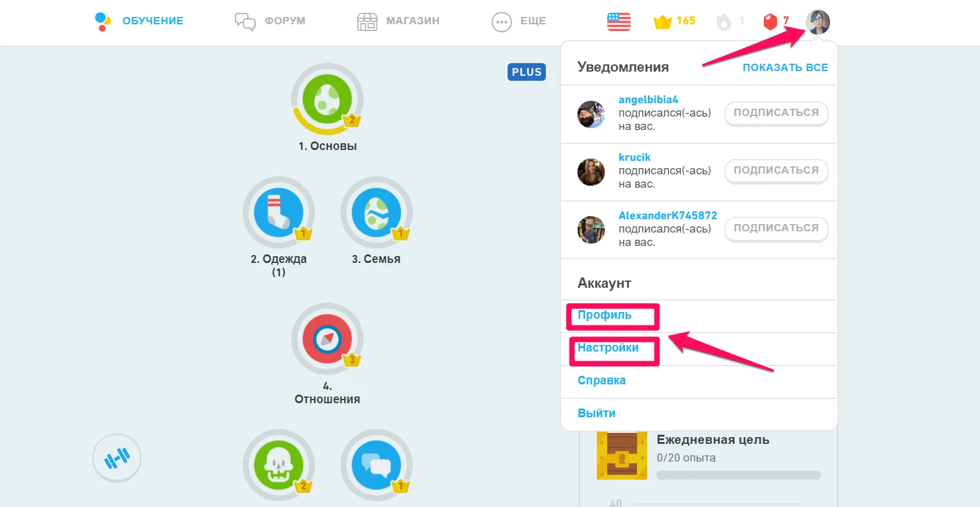The image size is (980, 507).
Task: Click the daily goal treasure chest
Action: (622, 455)
